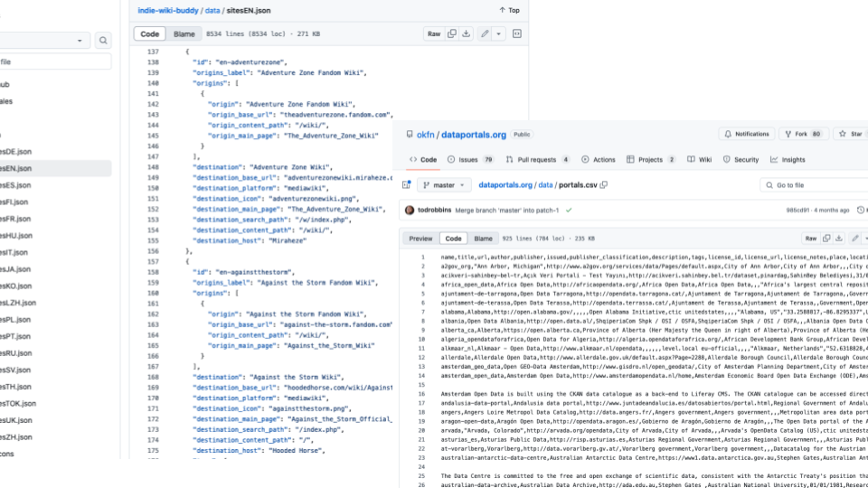Select the highlighted EN.json file in sidebar

pos(54,168)
